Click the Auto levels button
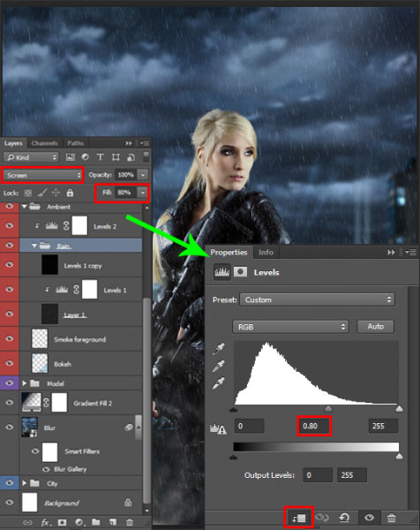420x530 pixels. point(375,327)
